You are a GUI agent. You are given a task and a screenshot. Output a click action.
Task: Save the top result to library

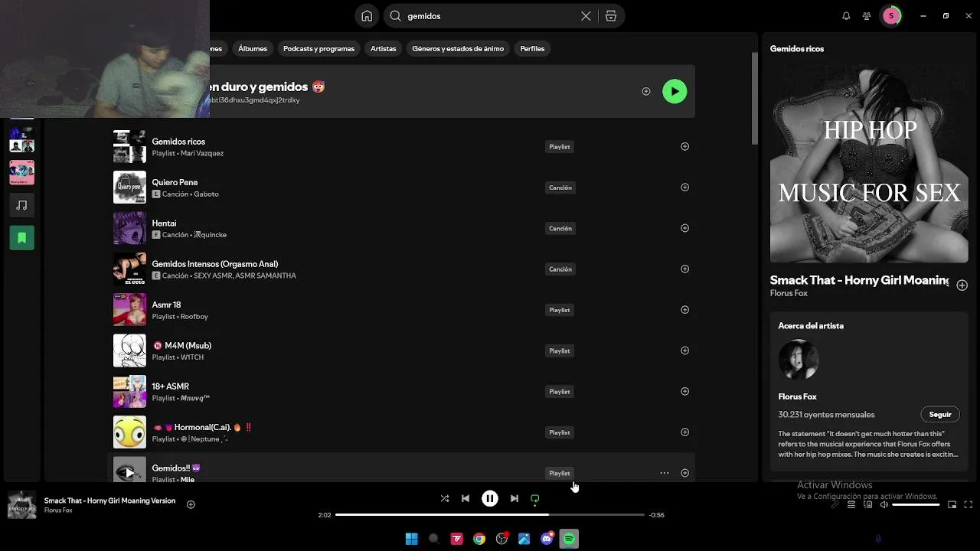[646, 91]
